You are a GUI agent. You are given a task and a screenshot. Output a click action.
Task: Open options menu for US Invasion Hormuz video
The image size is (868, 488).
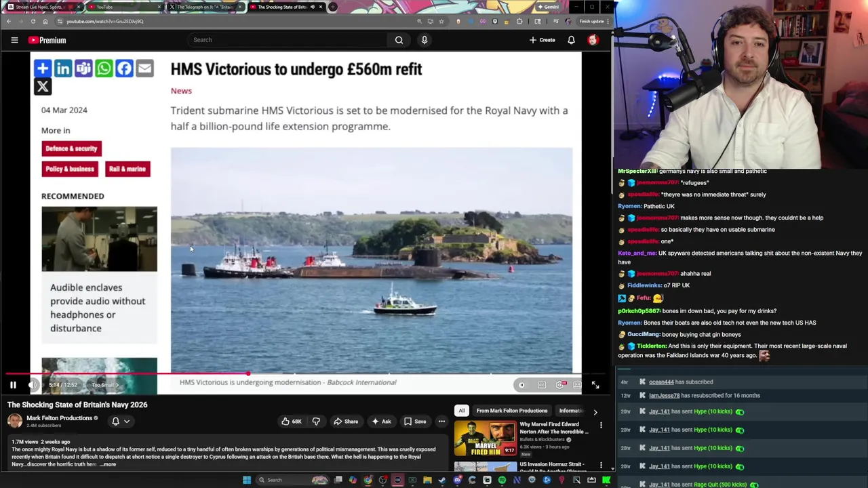pyautogui.click(x=601, y=466)
